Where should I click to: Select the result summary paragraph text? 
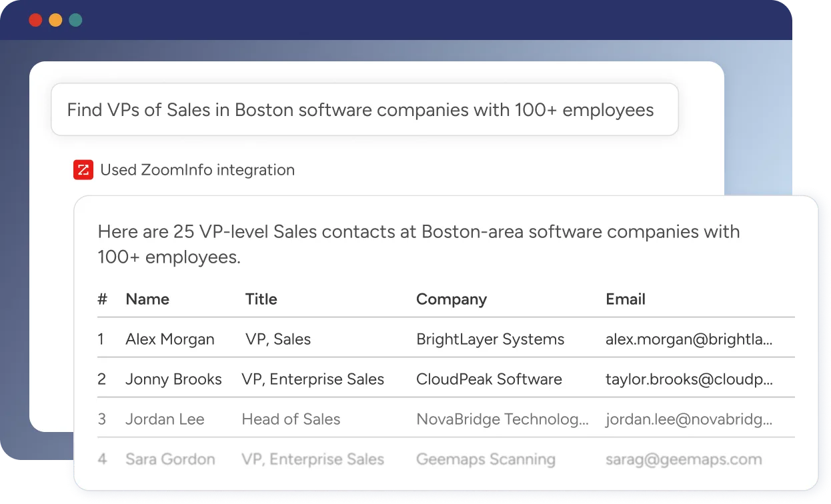[x=419, y=244]
